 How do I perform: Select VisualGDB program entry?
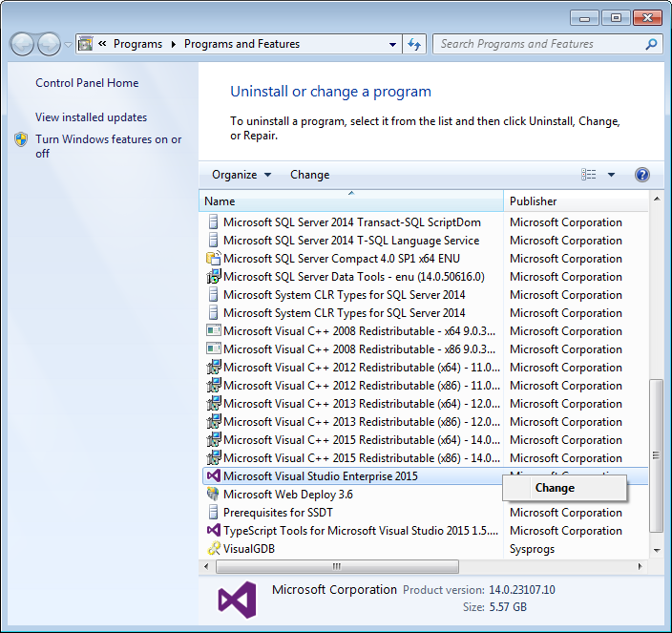tap(248, 549)
